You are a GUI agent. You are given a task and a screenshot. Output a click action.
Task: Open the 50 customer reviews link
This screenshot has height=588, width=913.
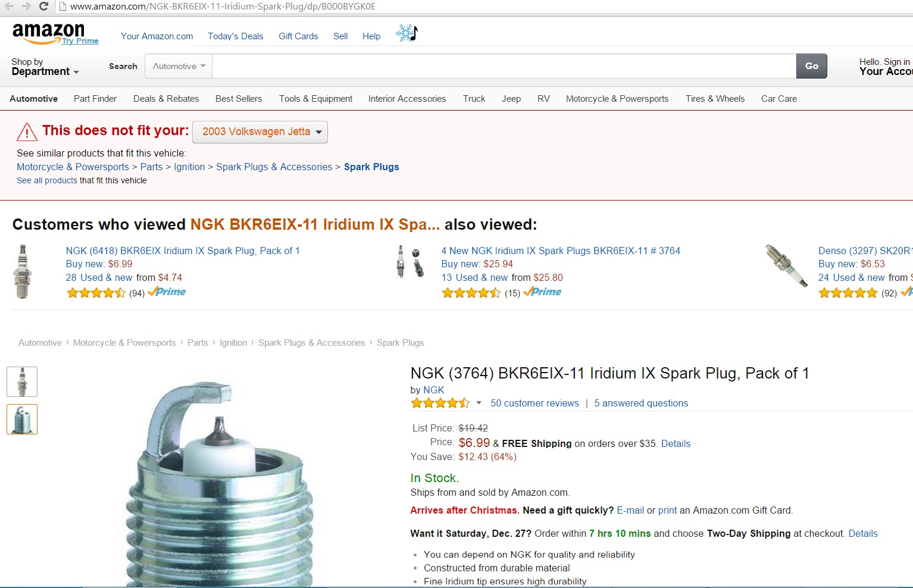534,404
